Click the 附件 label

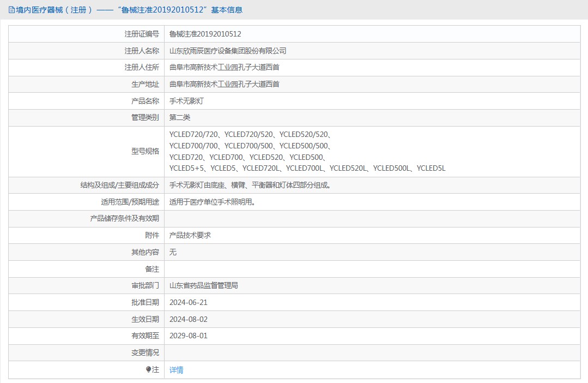[152, 236]
